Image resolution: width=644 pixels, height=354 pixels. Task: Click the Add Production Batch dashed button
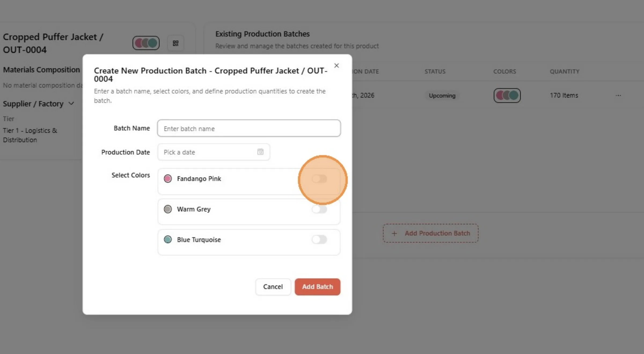[x=430, y=233]
